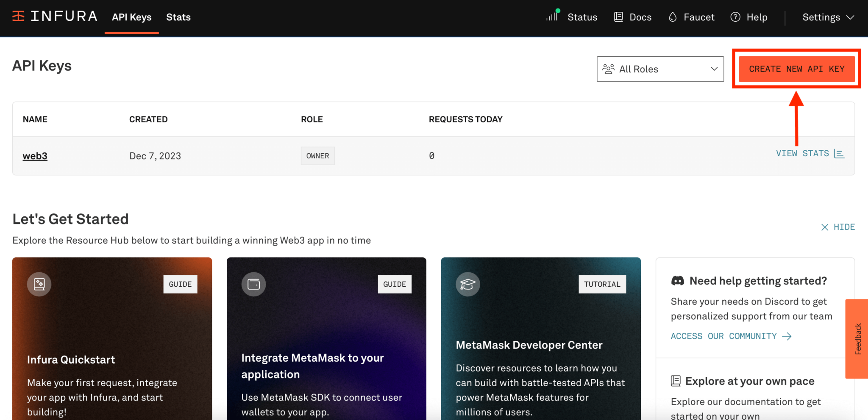Viewport: 868px width, 420px height.
Task: Click VIEW STATS for the web3 key
Action: pos(802,153)
